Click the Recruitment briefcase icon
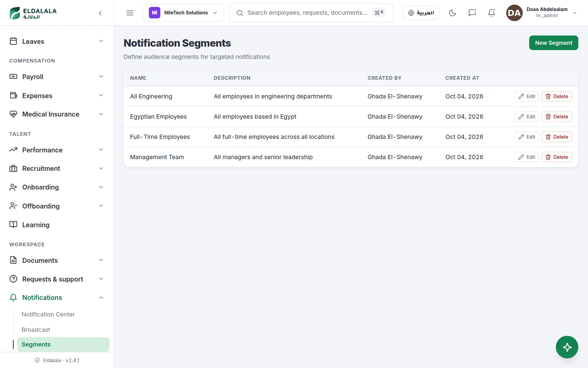 13,168
